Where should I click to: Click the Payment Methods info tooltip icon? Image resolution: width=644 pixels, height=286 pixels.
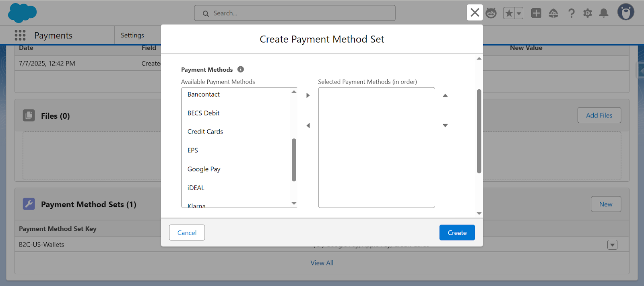pos(241,69)
